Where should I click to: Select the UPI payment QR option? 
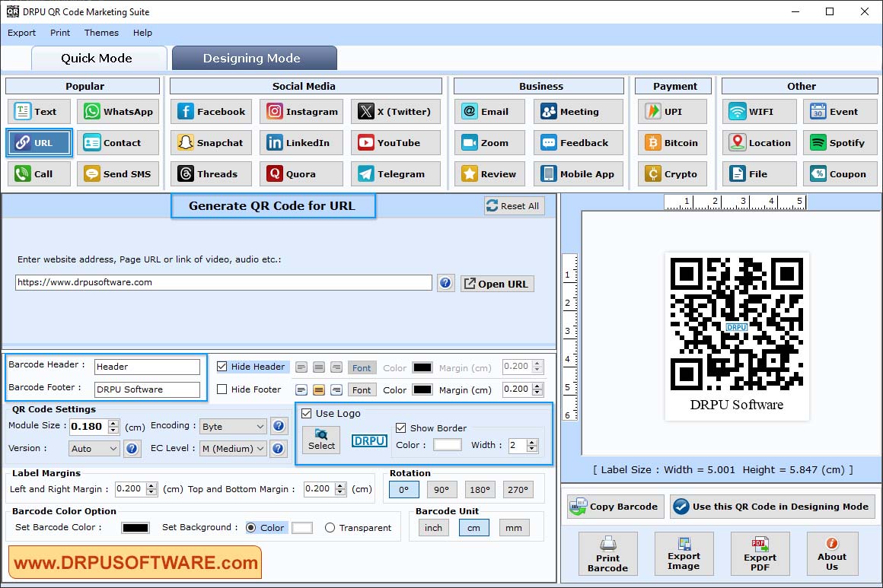672,111
